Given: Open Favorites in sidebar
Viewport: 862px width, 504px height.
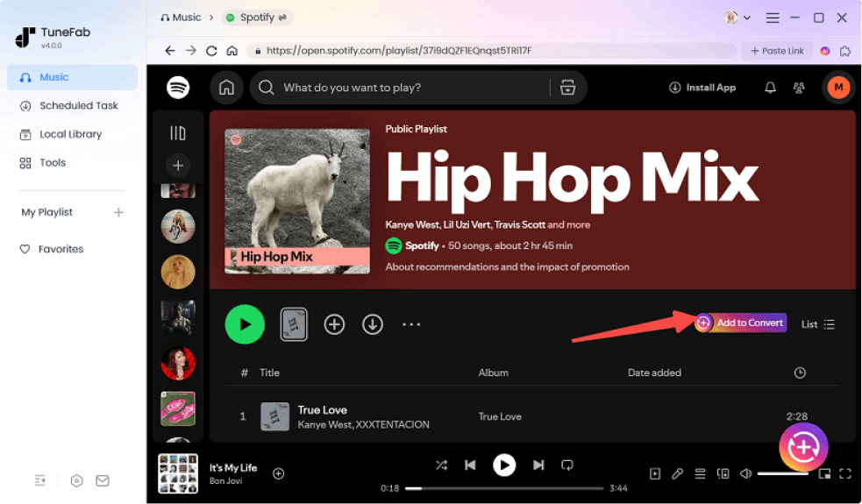Looking at the screenshot, I should click(52, 249).
